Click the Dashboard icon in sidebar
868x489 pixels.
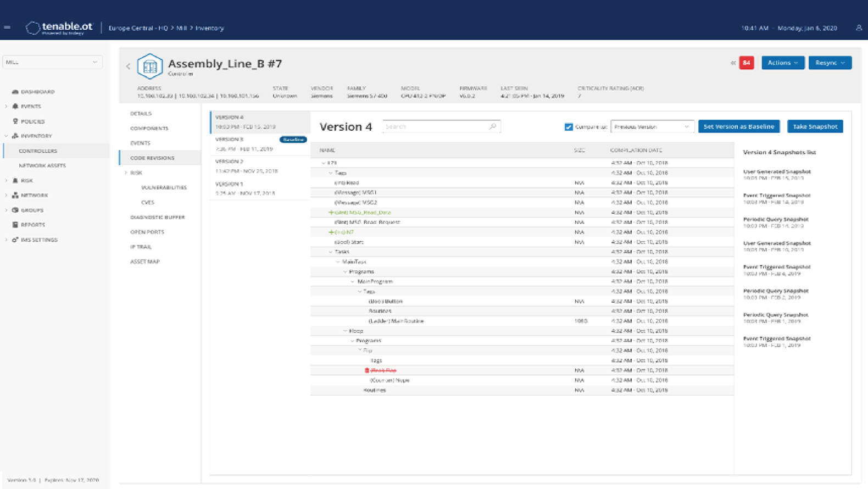pos(15,92)
